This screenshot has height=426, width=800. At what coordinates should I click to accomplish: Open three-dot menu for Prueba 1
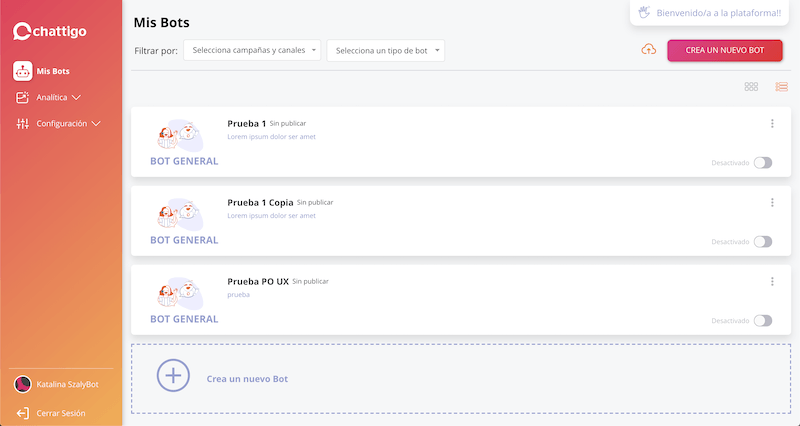[772, 123]
